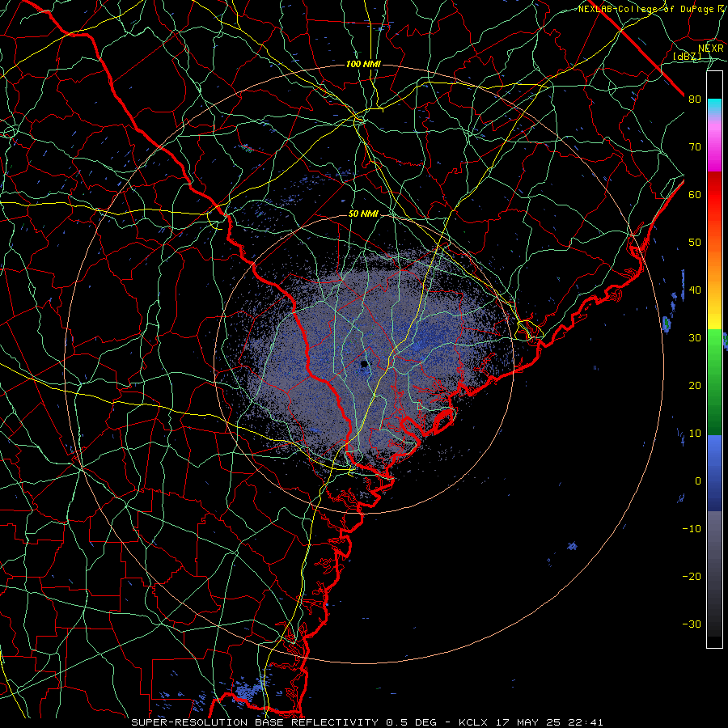Click the 100 NMI range ring label
Viewport: 728px width, 728px height.
(363, 64)
